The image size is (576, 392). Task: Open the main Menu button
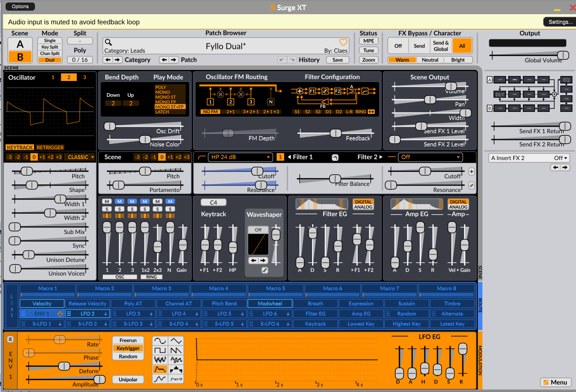(555, 382)
